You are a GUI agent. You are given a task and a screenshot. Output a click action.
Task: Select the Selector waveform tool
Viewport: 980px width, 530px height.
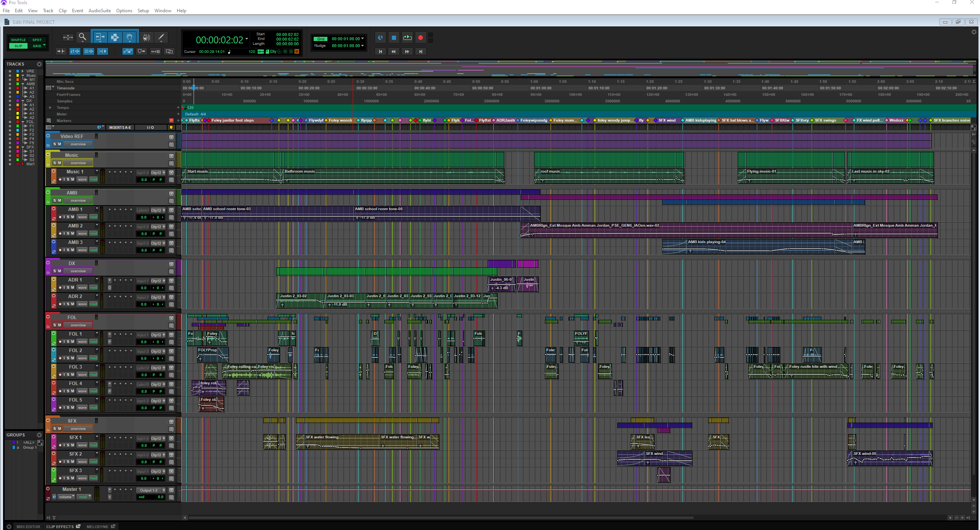click(115, 37)
